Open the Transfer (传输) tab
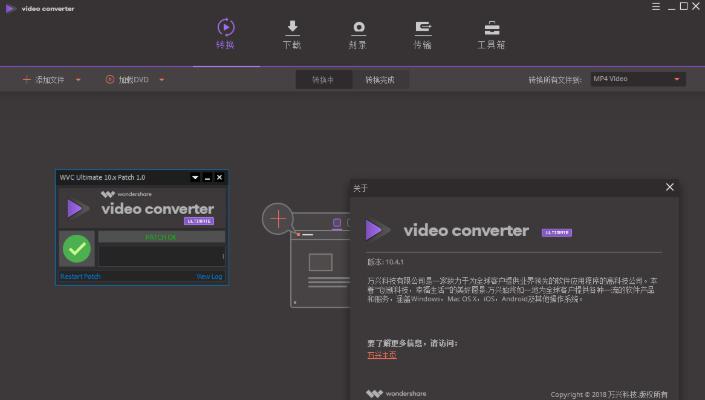 (423, 35)
